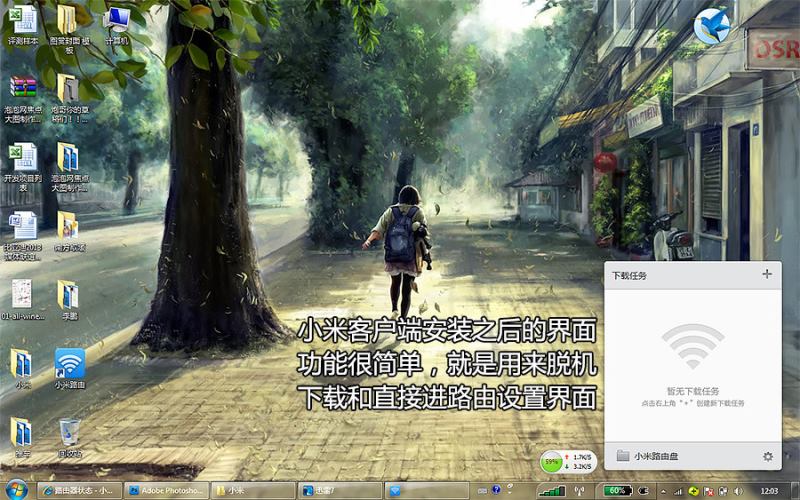Click the Wi-Fi symbol in the empty download panel

click(693, 346)
